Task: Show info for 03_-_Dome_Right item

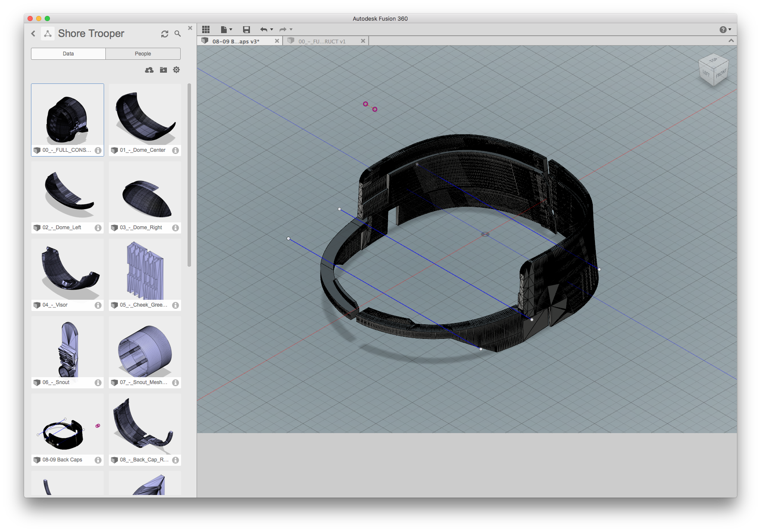Action: point(176,228)
